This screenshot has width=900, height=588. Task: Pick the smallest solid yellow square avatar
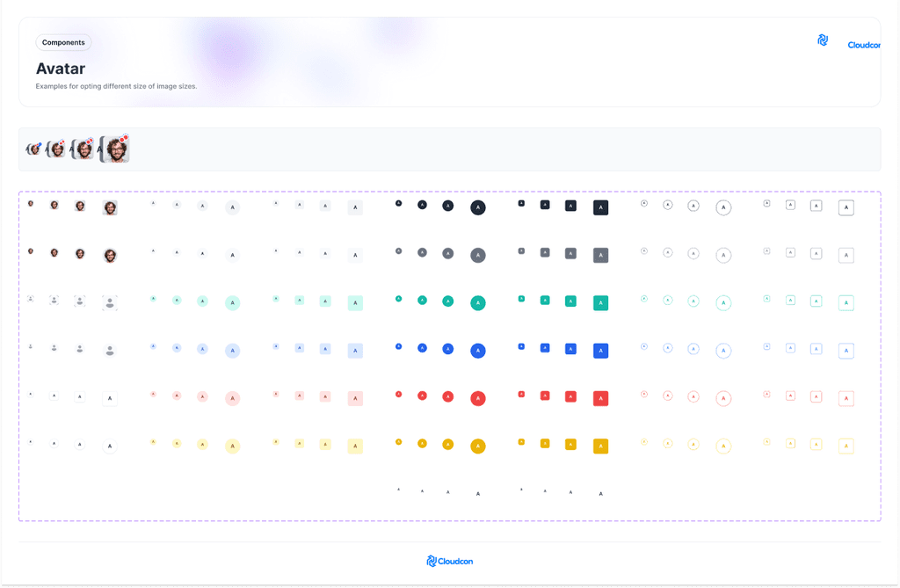[x=521, y=441]
